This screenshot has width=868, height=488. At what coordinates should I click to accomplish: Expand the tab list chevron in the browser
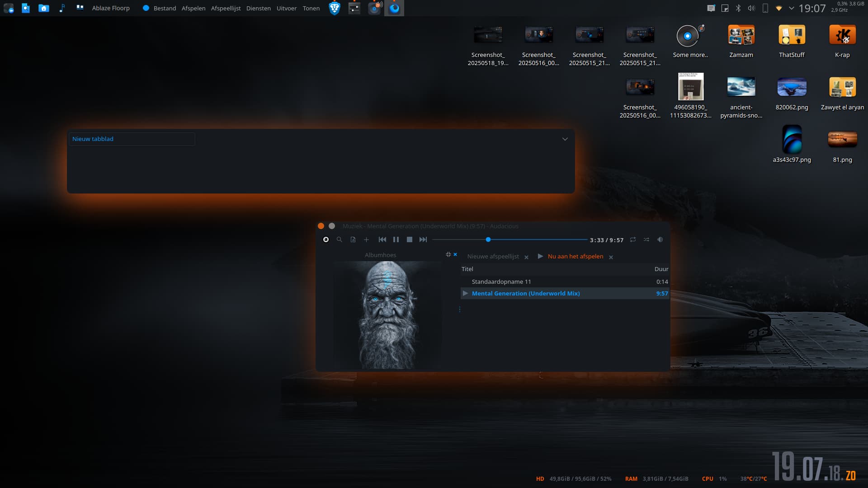[565, 139]
